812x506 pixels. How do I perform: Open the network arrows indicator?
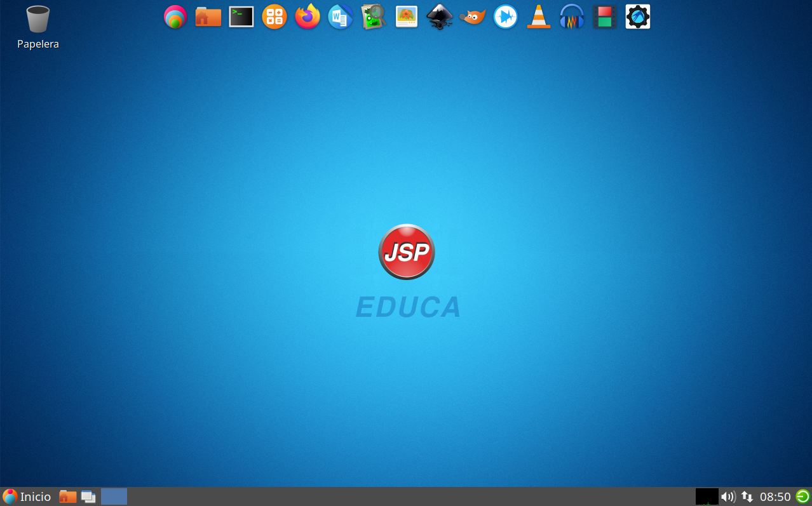(x=747, y=496)
